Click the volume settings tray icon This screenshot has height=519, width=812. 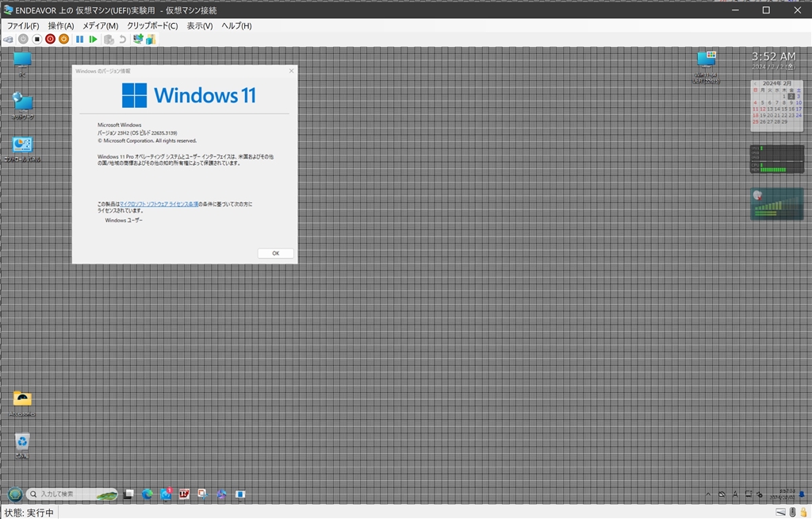click(760, 494)
